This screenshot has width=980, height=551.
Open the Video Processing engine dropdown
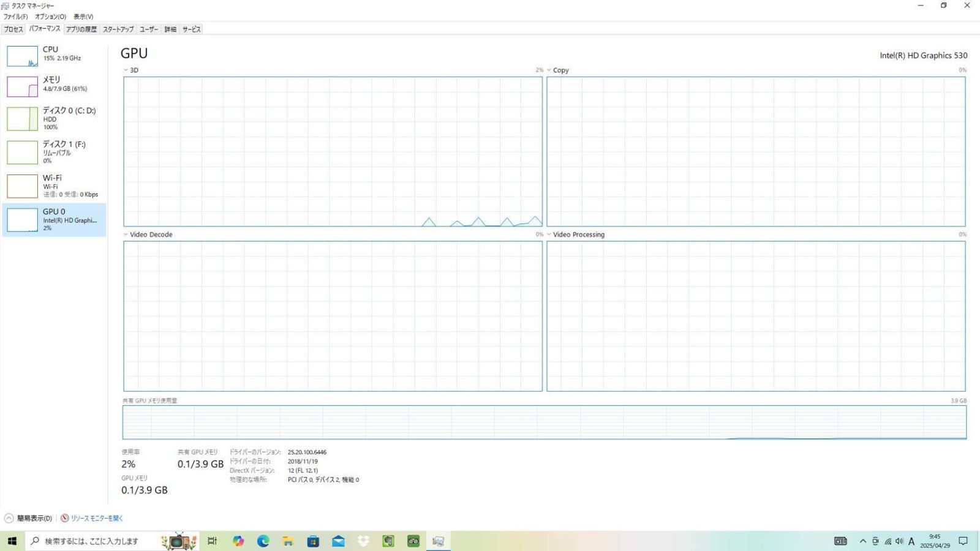(549, 234)
